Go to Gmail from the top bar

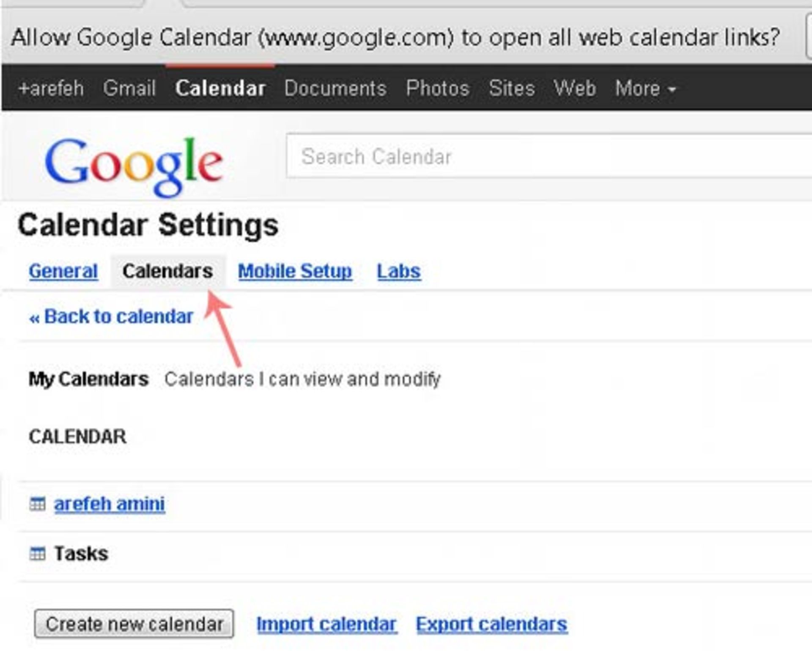pyautogui.click(x=129, y=89)
